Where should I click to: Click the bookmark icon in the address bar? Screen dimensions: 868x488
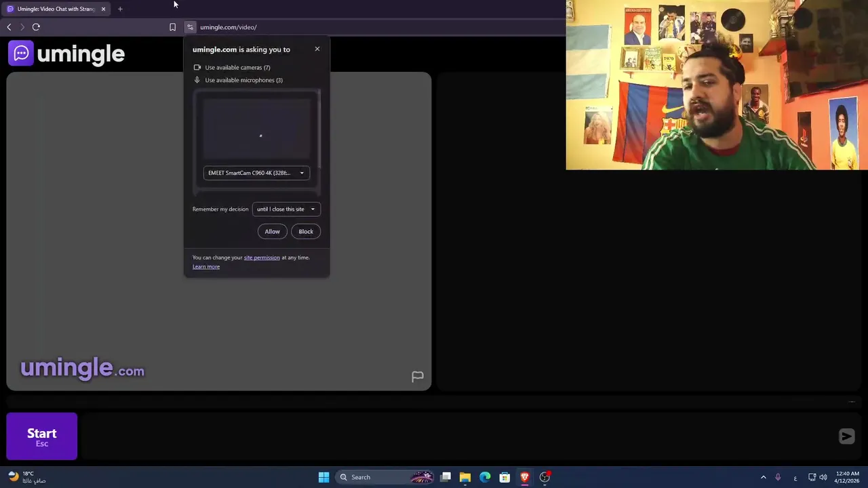(x=172, y=27)
